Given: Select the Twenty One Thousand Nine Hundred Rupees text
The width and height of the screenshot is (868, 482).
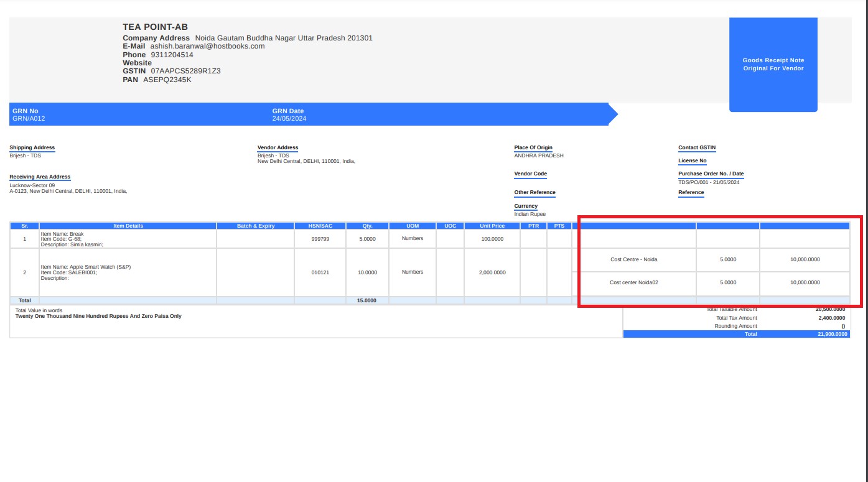Looking at the screenshot, I should (98, 316).
